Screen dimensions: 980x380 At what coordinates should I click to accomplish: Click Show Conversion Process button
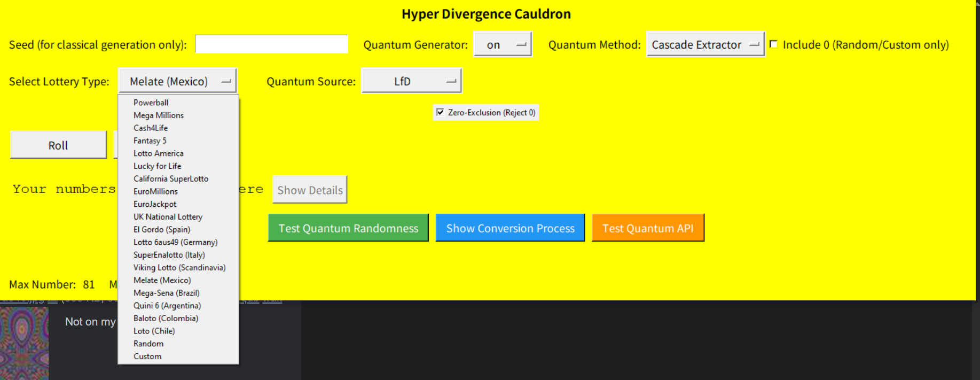coord(510,228)
